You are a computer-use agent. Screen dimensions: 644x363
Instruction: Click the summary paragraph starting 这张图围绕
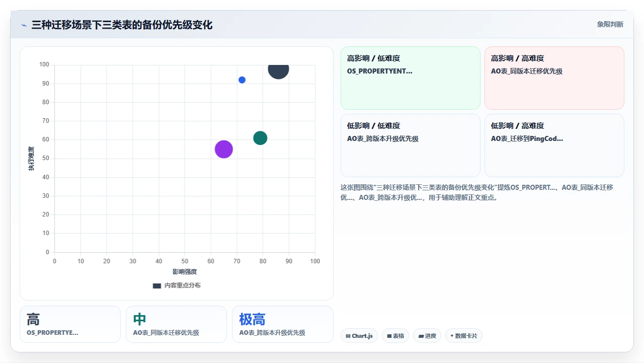(477, 192)
